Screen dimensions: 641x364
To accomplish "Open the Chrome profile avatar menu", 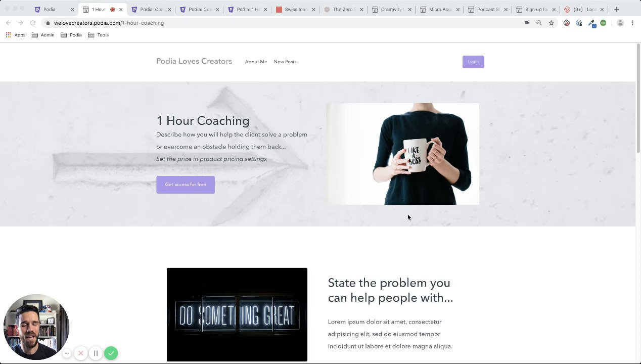I will 620,23.
